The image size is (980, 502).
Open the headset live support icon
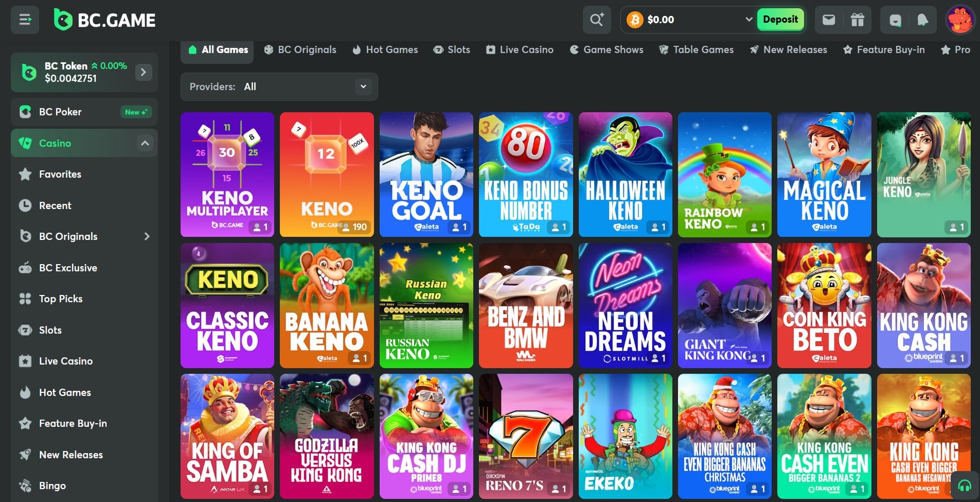point(965,486)
